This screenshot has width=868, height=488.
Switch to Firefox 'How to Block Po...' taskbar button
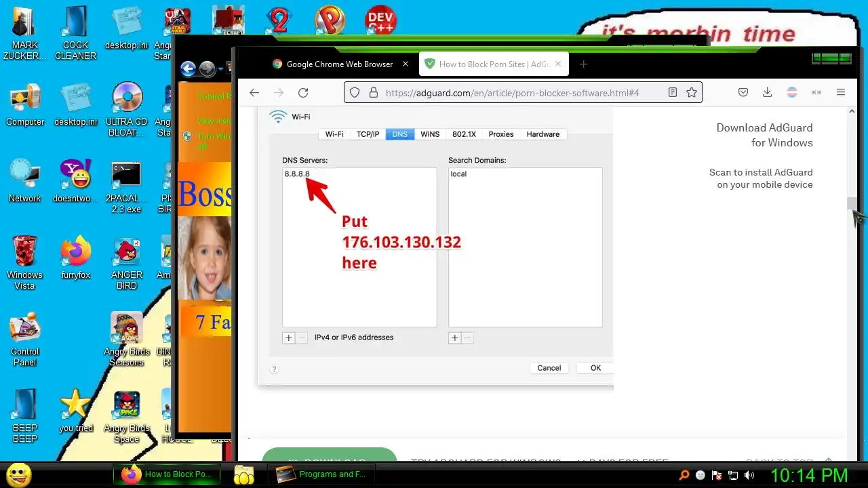[x=167, y=474]
